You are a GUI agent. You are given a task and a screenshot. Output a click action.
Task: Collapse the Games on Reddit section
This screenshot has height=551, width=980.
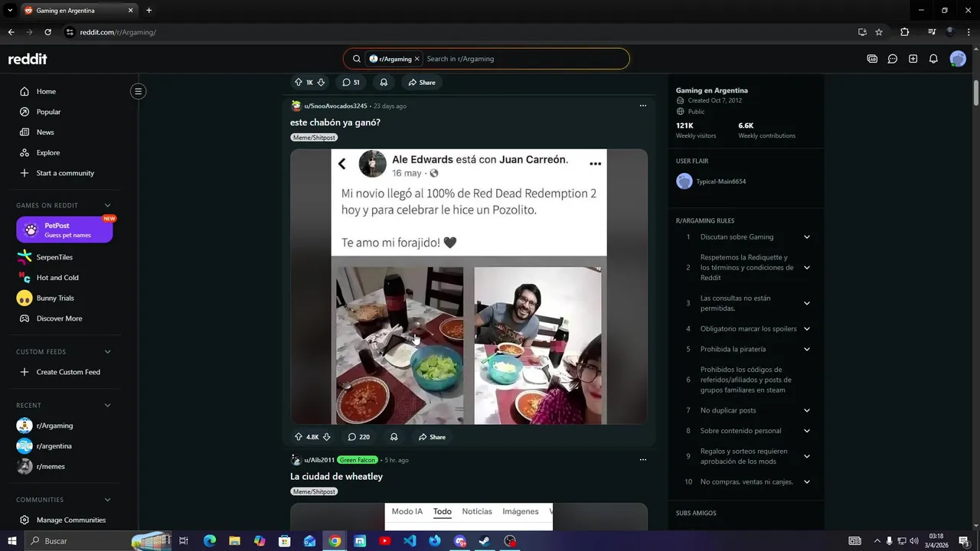(107, 205)
